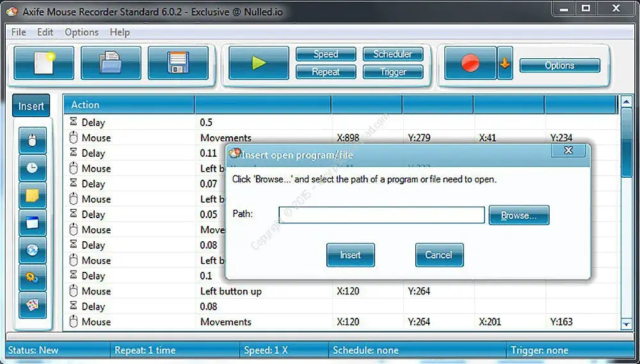
Task: Cancel the insert program dialog
Action: (439, 255)
